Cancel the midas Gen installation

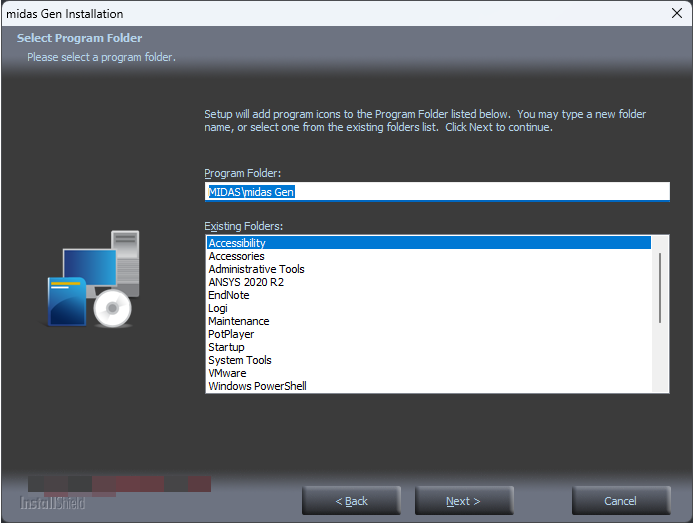click(621, 500)
